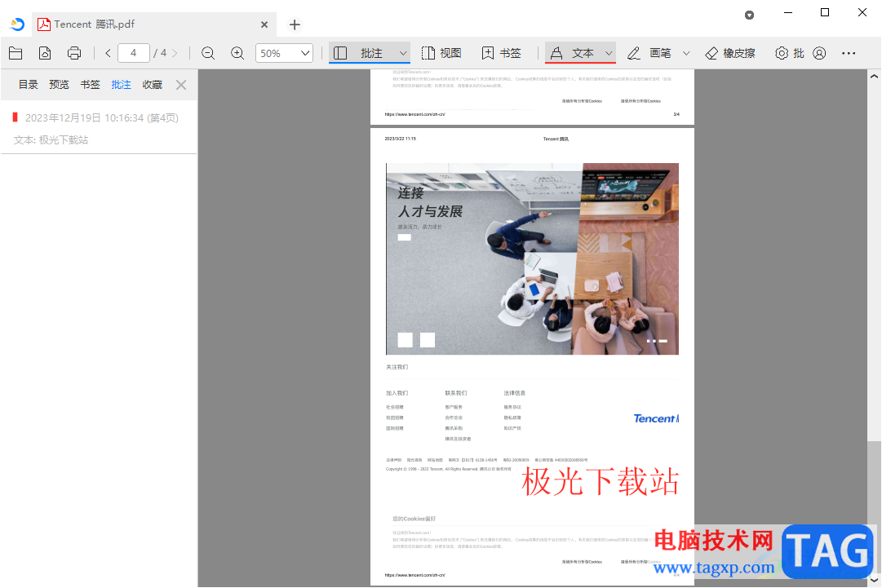882x588 pixels.
Task: Click the red 极光下载站 text annotation
Action: [x=601, y=482]
